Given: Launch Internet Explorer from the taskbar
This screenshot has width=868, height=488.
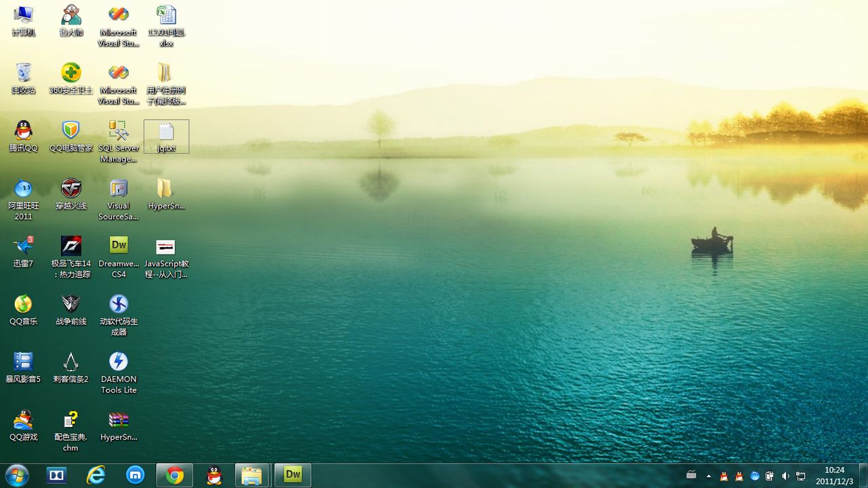Looking at the screenshot, I should (96, 475).
